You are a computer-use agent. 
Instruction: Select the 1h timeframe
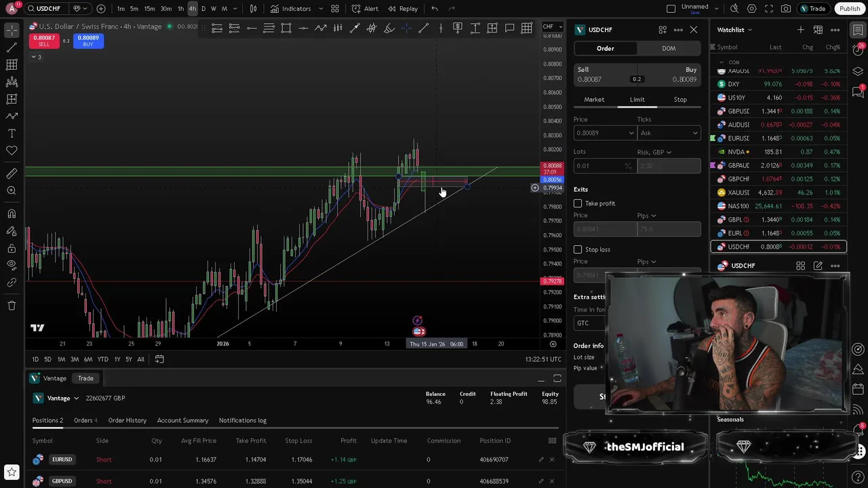click(180, 9)
